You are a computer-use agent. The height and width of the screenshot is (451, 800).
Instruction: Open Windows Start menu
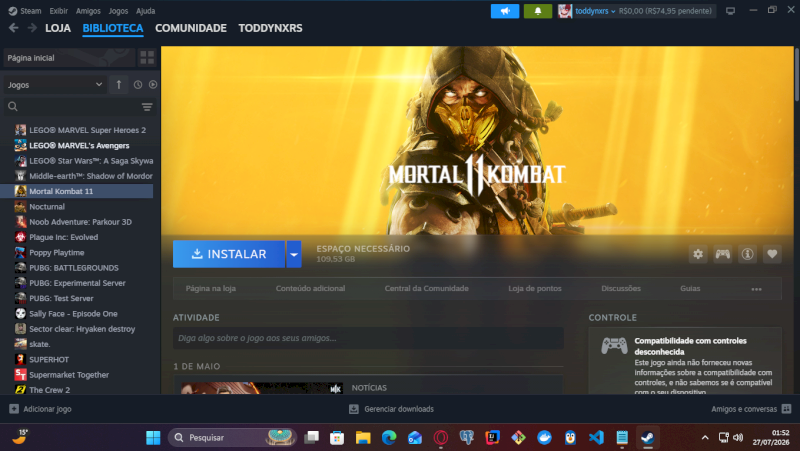point(153,437)
